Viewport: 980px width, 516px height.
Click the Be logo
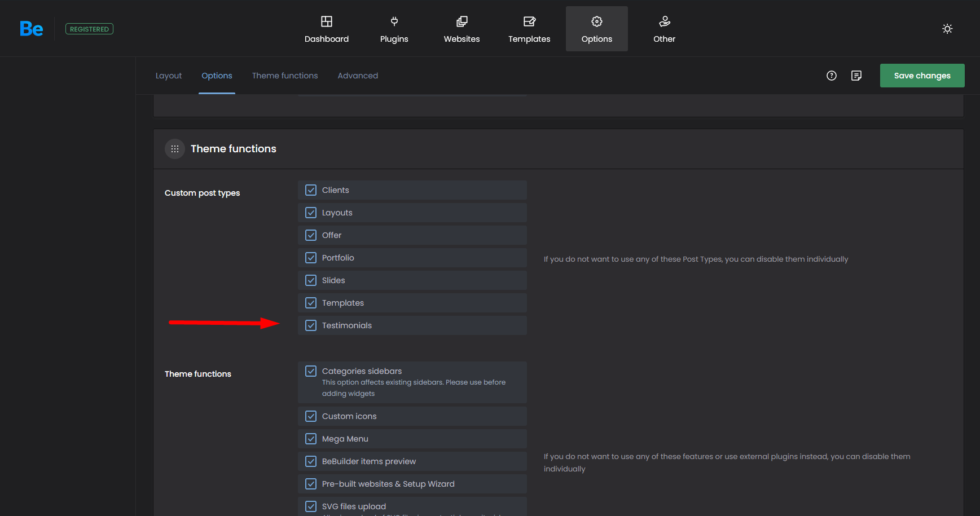tap(31, 29)
